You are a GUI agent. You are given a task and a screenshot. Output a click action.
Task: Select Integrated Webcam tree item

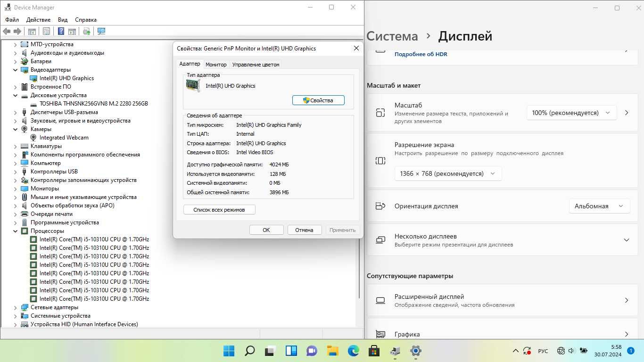64,138
